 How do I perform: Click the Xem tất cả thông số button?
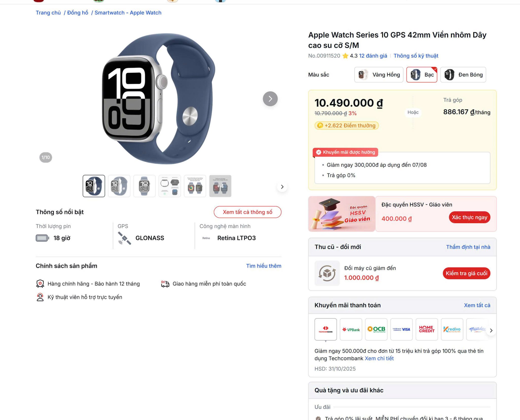[248, 212]
